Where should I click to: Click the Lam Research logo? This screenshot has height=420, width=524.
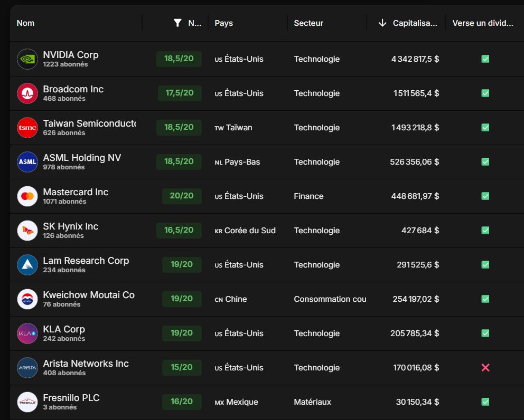point(27,265)
